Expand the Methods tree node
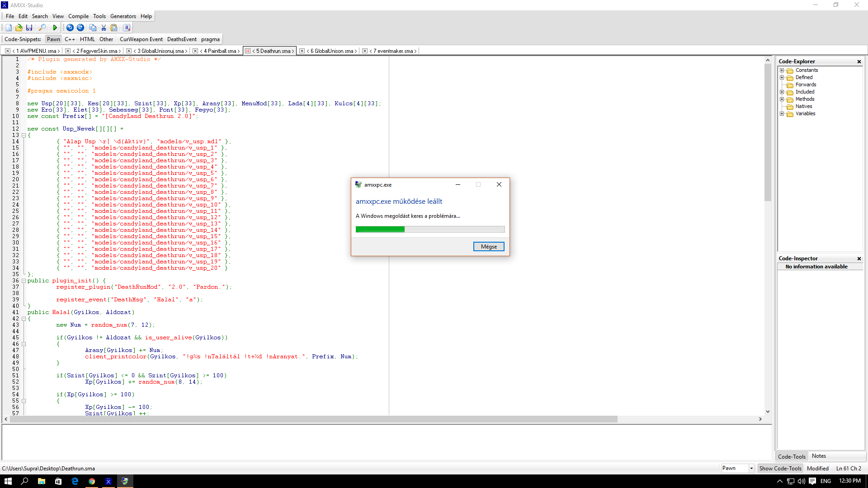The image size is (868, 488). pos(782,99)
